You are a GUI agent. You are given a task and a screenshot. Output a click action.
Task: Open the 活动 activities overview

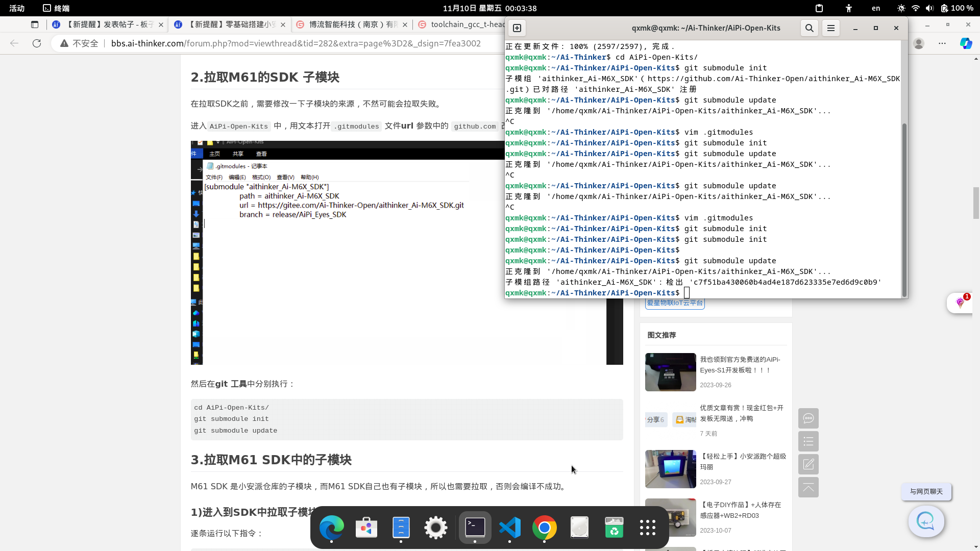pos(17,8)
